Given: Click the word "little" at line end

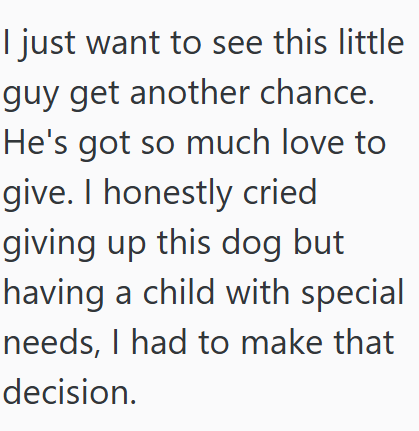Looking at the screenshot, I should click(x=371, y=42).
